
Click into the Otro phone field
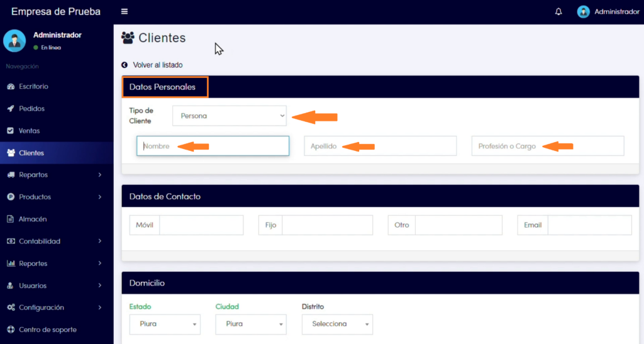[x=458, y=225]
